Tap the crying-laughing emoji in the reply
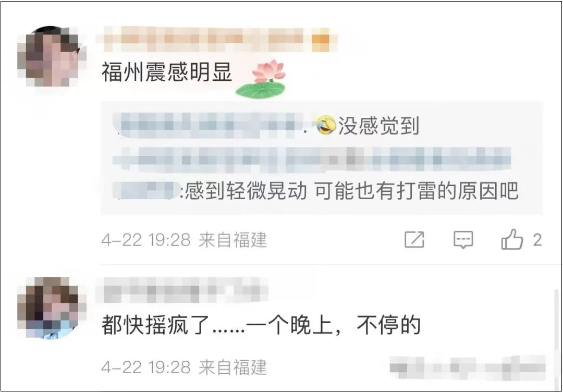This screenshot has height=392, width=563. click(x=326, y=125)
